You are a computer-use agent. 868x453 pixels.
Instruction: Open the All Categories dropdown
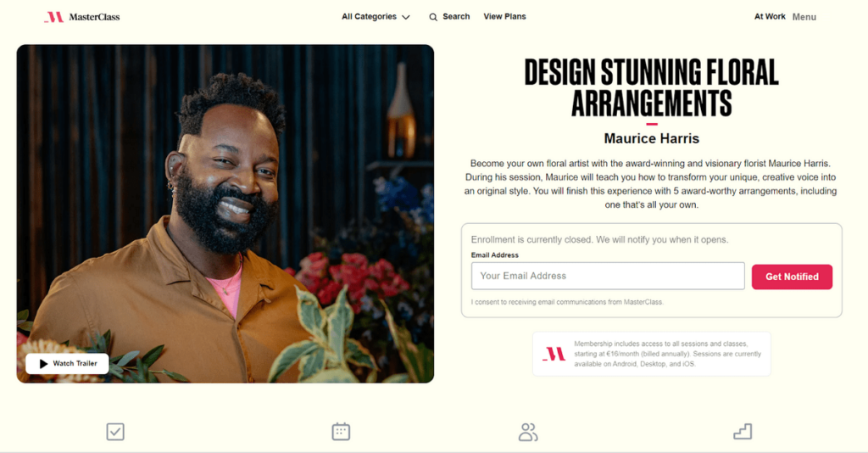[x=376, y=17]
